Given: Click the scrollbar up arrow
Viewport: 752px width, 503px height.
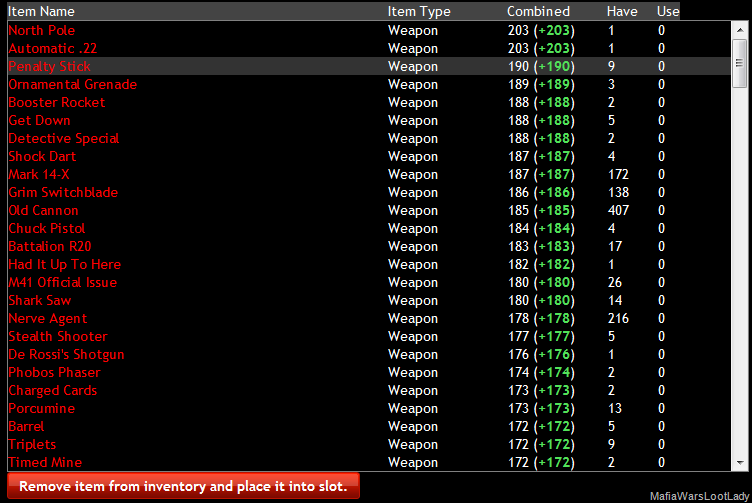Looking at the screenshot, I should 740,30.
